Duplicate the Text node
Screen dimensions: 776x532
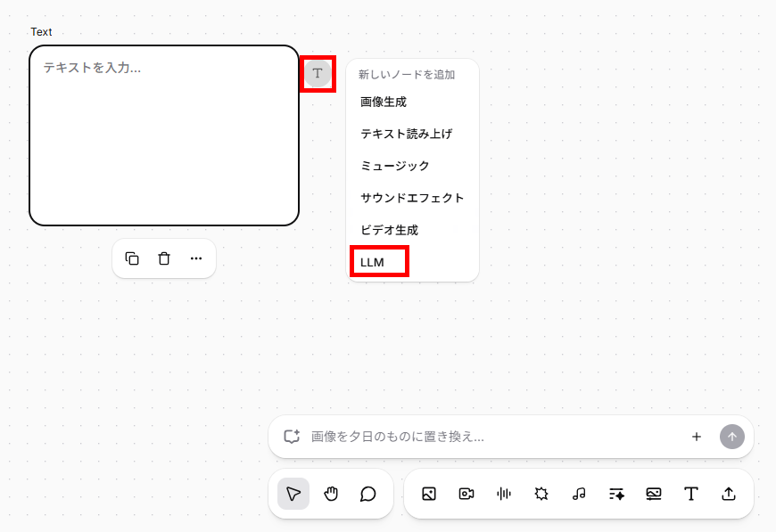tap(132, 258)
